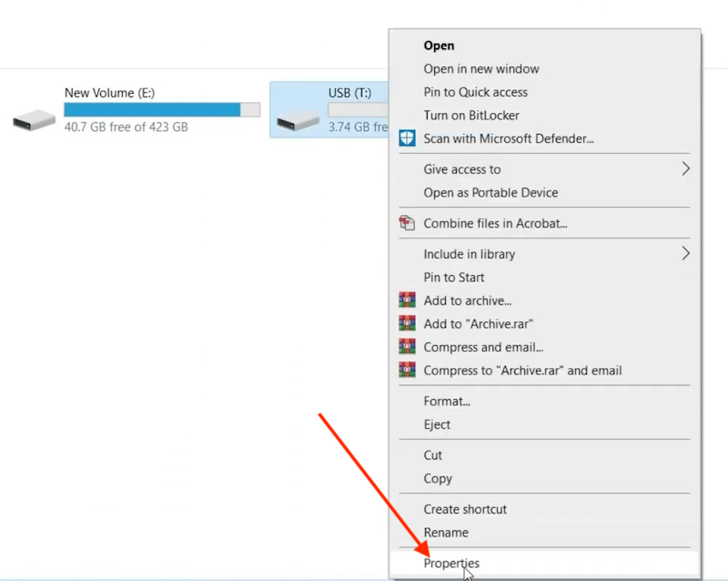Click the WinRAR icon beside Add to "Archive.rar"

[x=407, y=323]
